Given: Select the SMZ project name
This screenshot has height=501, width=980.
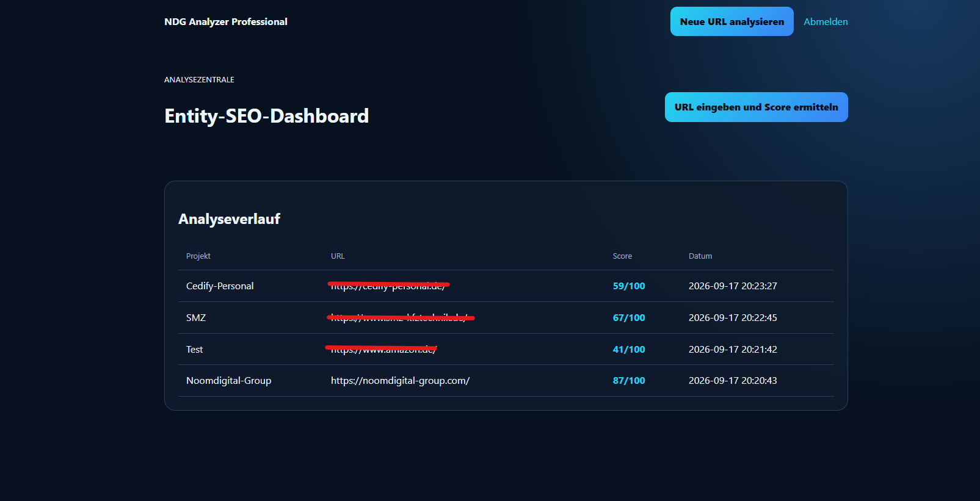Looking at the screenshot, I should coord(196,317).
